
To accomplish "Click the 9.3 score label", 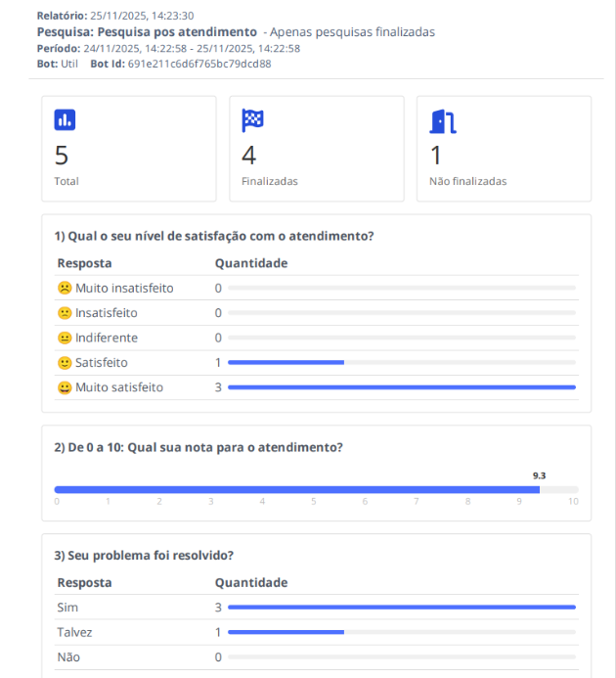I will click(539, 475).
